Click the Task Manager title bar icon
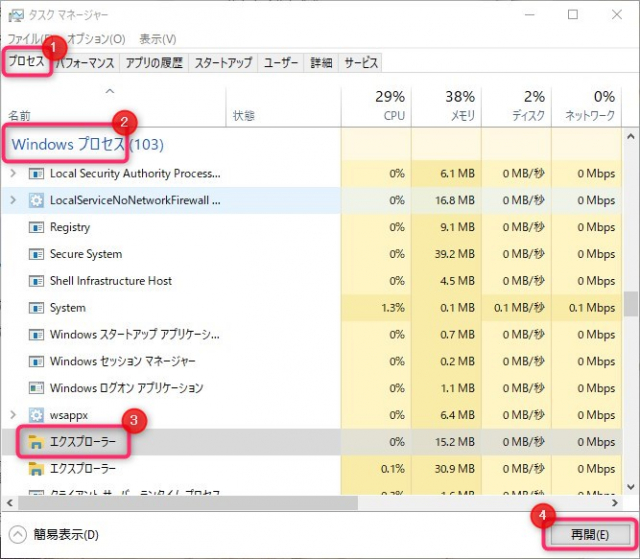Screen dimensions: 640x559 click(x=16, y=16)
